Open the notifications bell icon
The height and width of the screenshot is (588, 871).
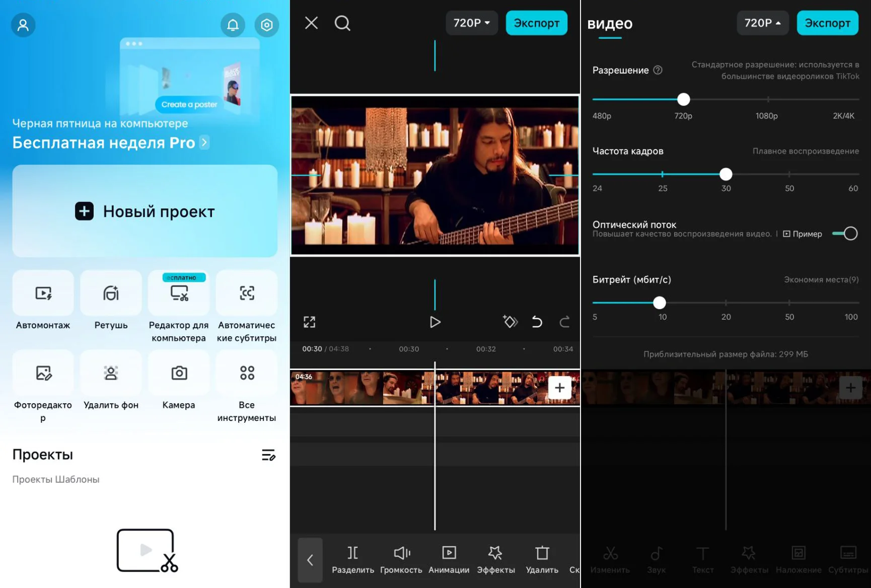coord(233,25)
